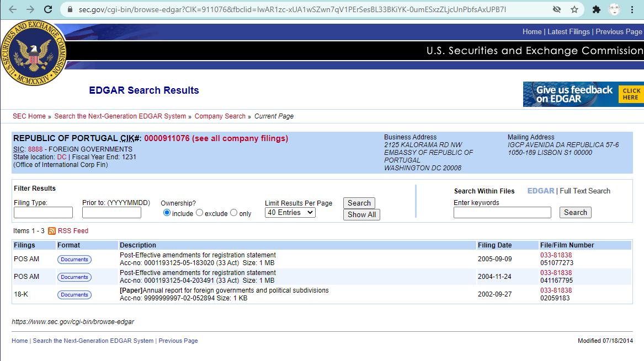Click the SIC code 8888 link
The image size is (644, 361).
point(35,149)
